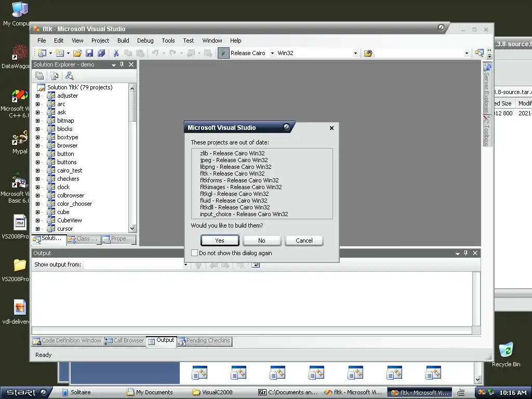Switch to the Class View tab

(x=83, y=239)
